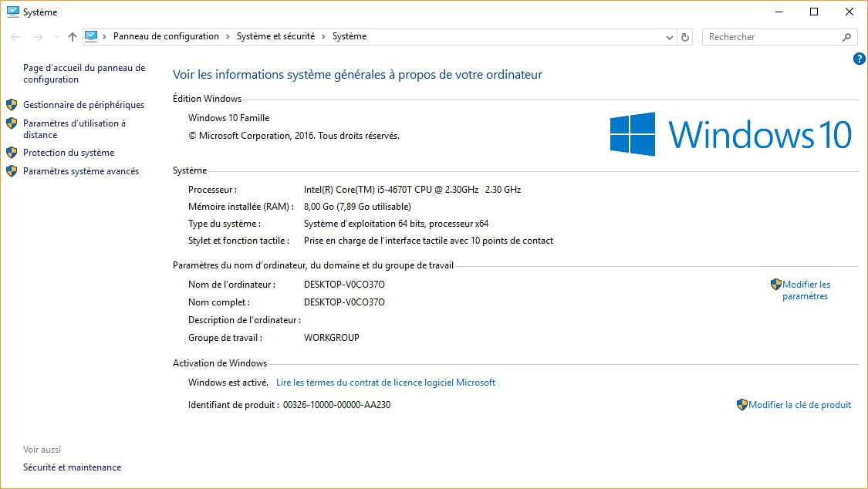Image resolution: width=868 pixels, height=489 pixels.
Task: Focus the Rechercher search field
Action: click(779, 37)
